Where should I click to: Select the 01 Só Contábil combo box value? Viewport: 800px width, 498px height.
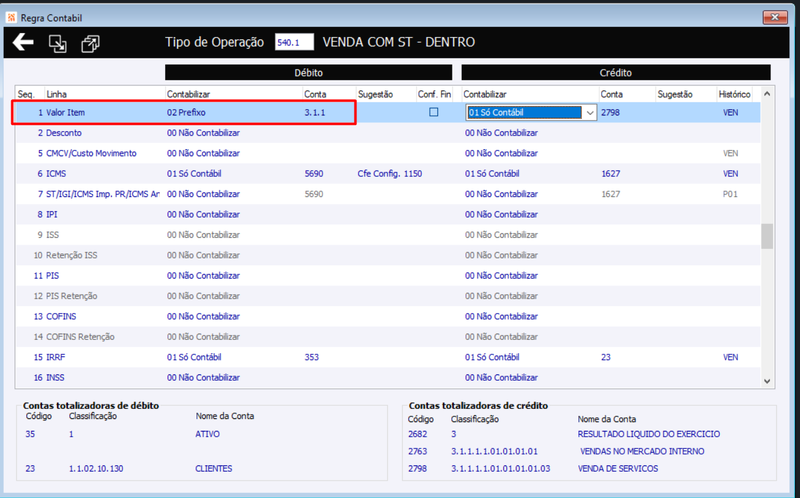[523, 112]
